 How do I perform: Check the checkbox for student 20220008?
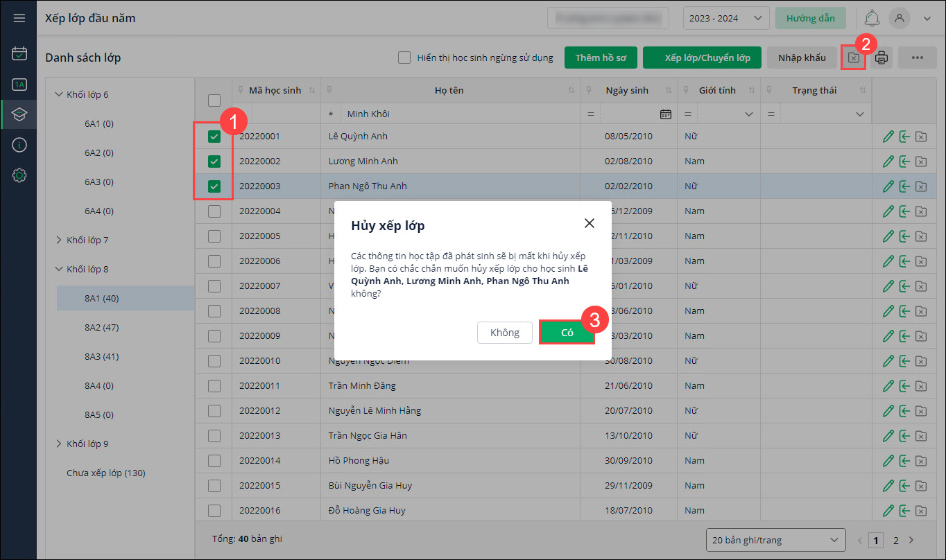[x=214, y=311]
